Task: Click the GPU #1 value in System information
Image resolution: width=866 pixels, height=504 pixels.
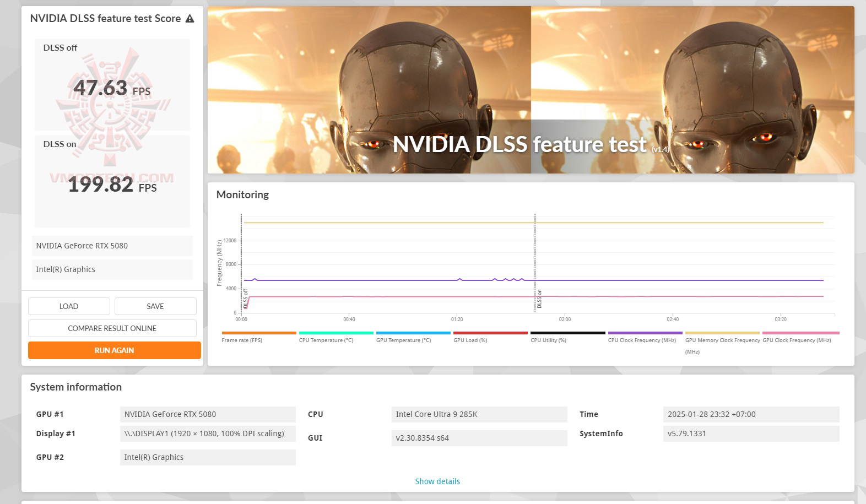Action: pos(208,414)
